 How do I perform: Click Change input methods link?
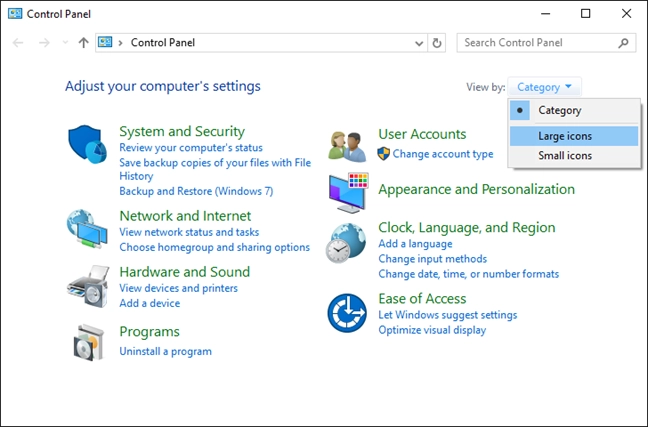tap(433, 259)
